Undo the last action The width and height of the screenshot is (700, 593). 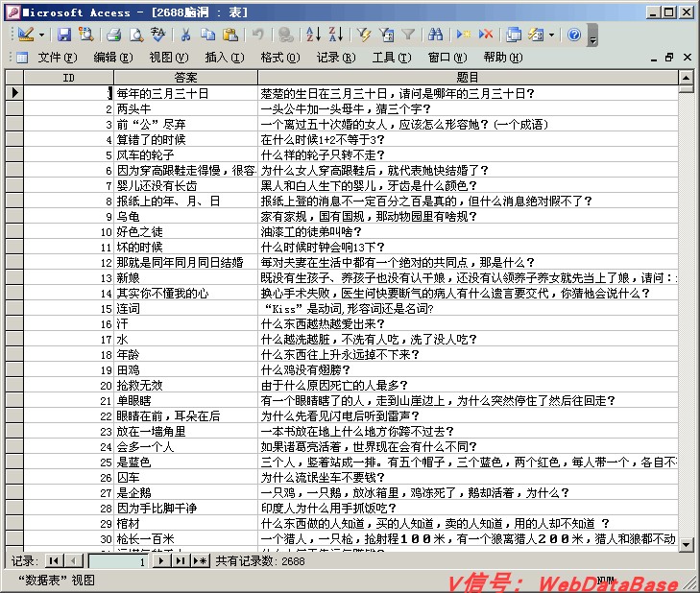point(258,35)
